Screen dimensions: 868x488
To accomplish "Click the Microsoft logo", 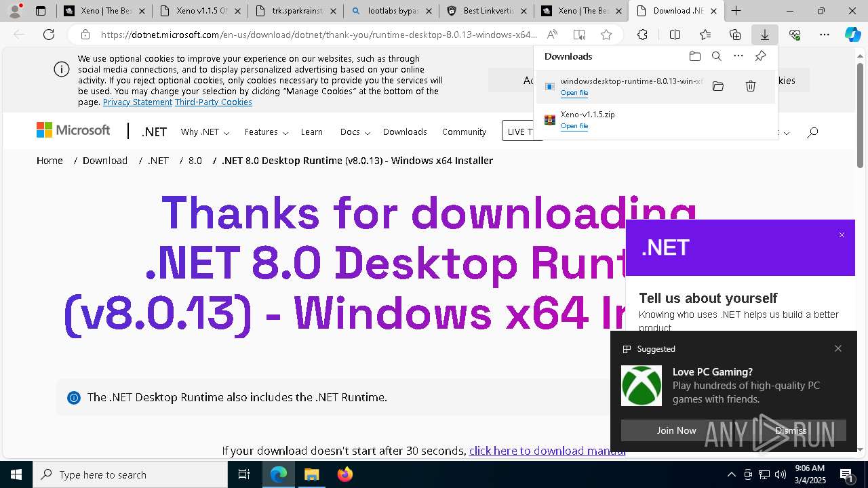I will coord(73,130).
